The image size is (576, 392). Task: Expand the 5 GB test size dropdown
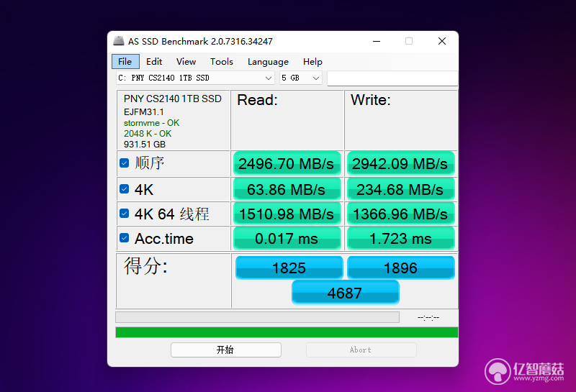point(300,78)
